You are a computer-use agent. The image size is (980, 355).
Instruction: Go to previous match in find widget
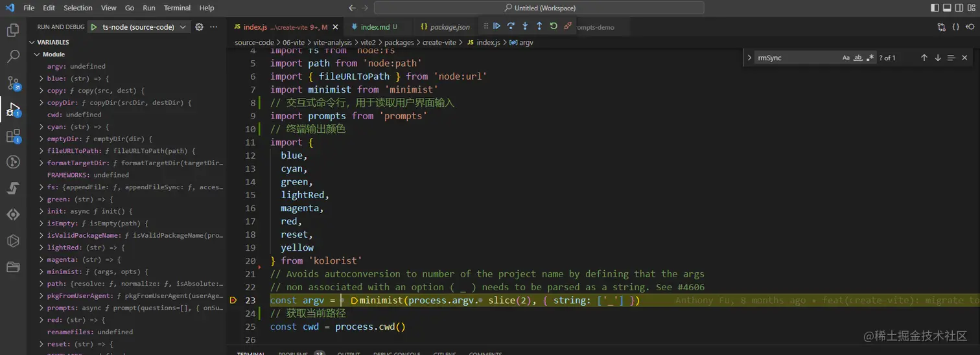click(x=924, y=58)
